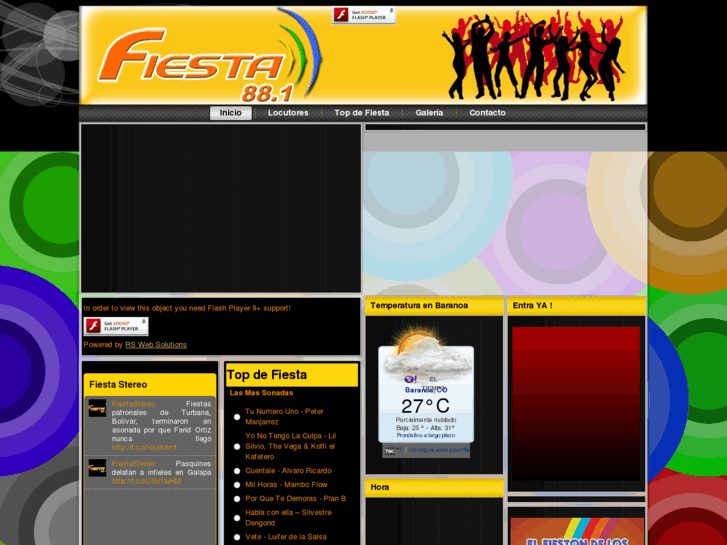This screenshot has width=727, height=545.
Task: Open FiestaStereo username on Pasquines tweet
Action: pyautogui.click(x=134, y=464)
